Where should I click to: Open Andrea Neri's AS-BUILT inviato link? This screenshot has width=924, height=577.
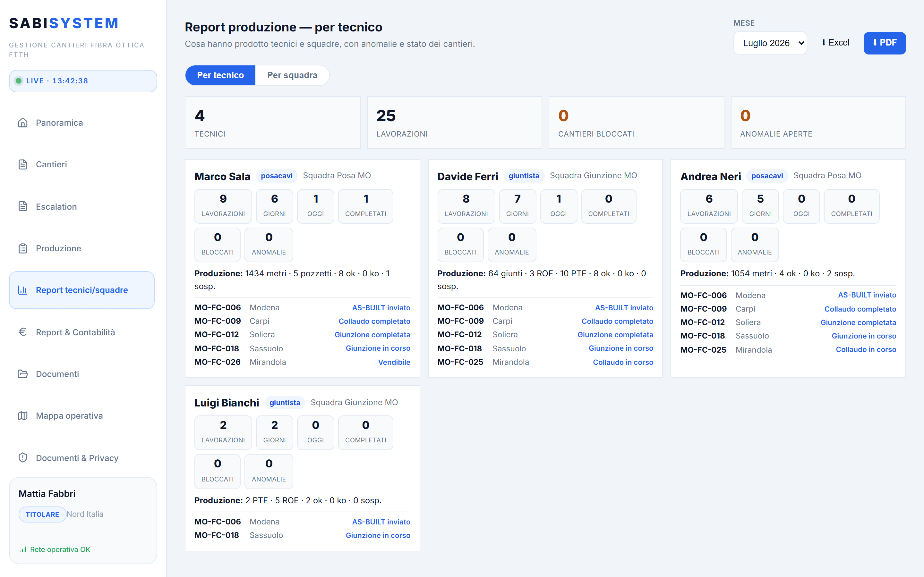point(867,295)
